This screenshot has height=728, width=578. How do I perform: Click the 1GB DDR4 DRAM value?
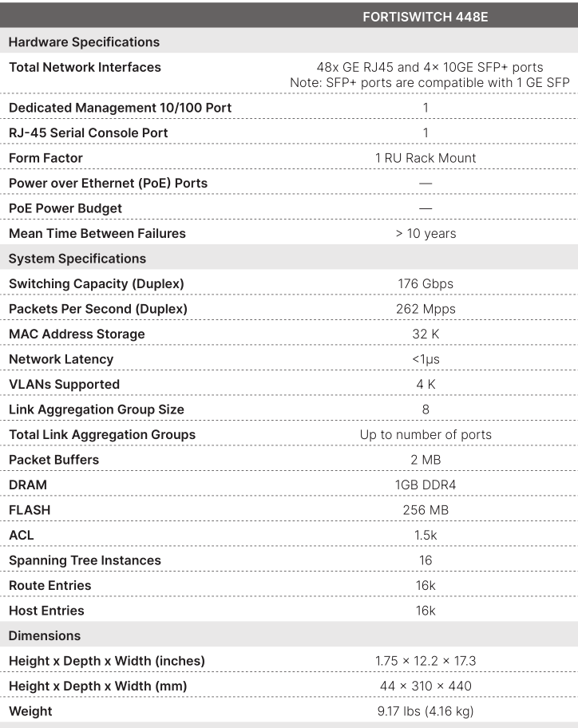tap(426, 485)
